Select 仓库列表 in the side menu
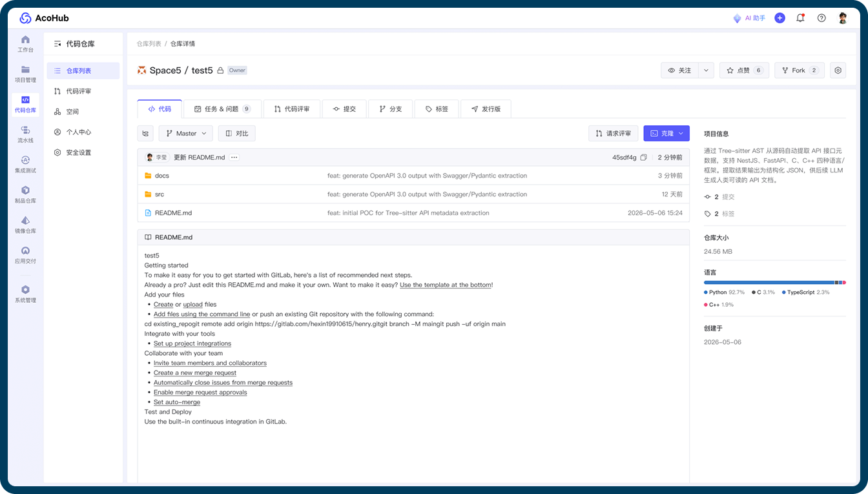Screen dimensions: 868x494 click(x=83, y=71)
